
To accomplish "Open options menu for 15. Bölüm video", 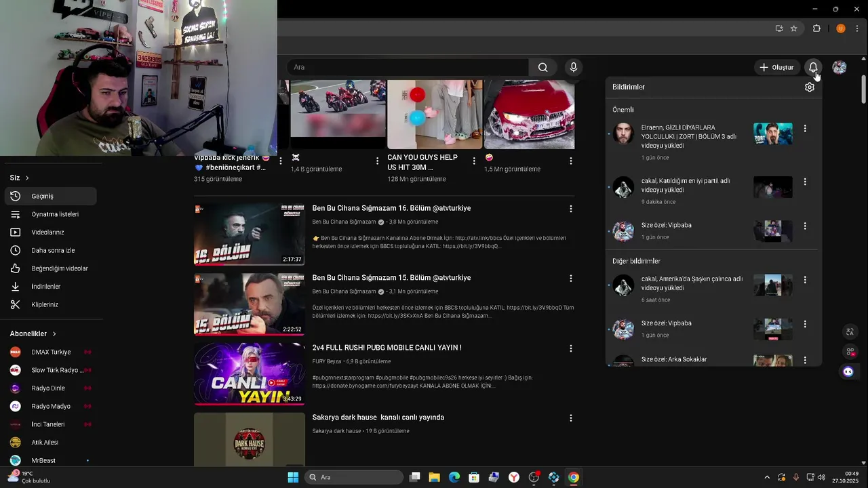I will (x=571, y=279).
